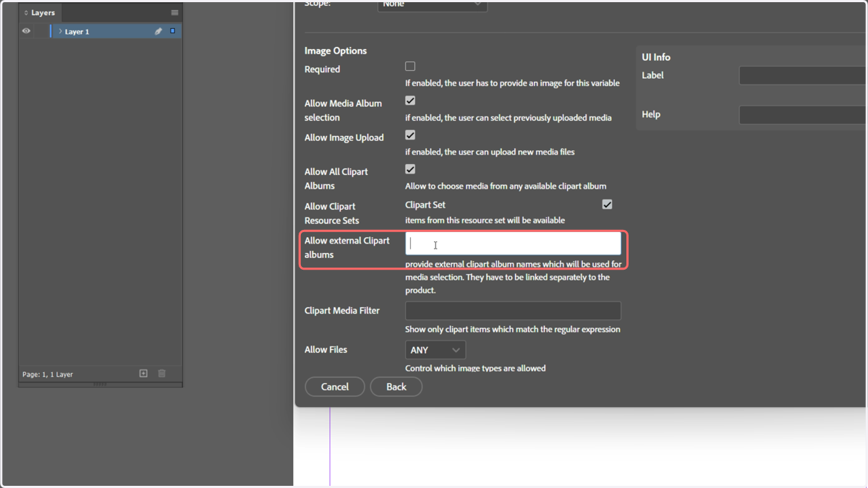This screenshot has height=488, width=868.
Task: Click the 'Allow Clipart Resource Sets' label
Action: (331, 213)
